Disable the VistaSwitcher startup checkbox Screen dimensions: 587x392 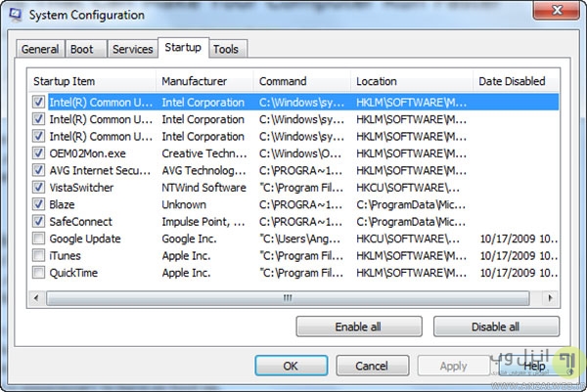38,188
